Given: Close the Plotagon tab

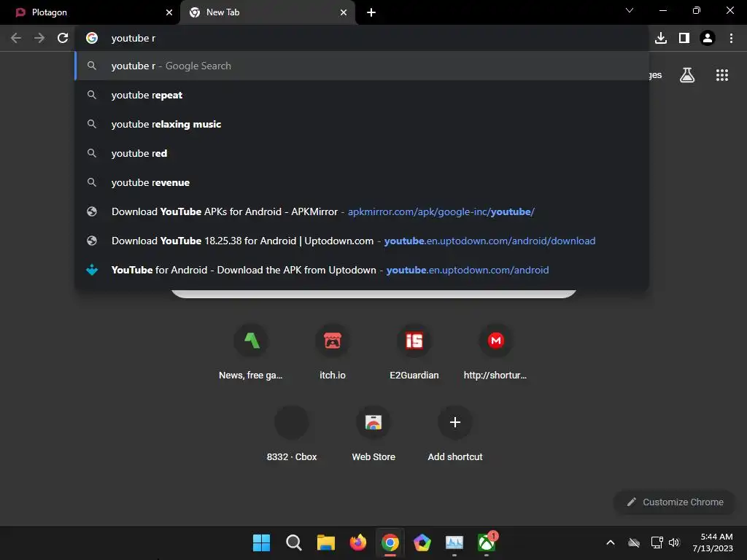Looking at the screenshot, I should click(169, 12).
